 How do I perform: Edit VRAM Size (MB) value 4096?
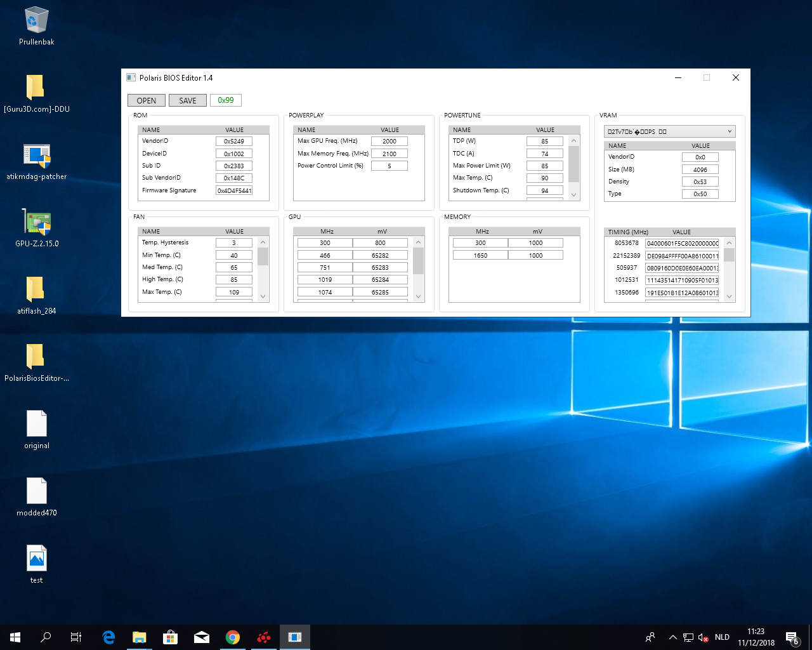coord(700,169)
